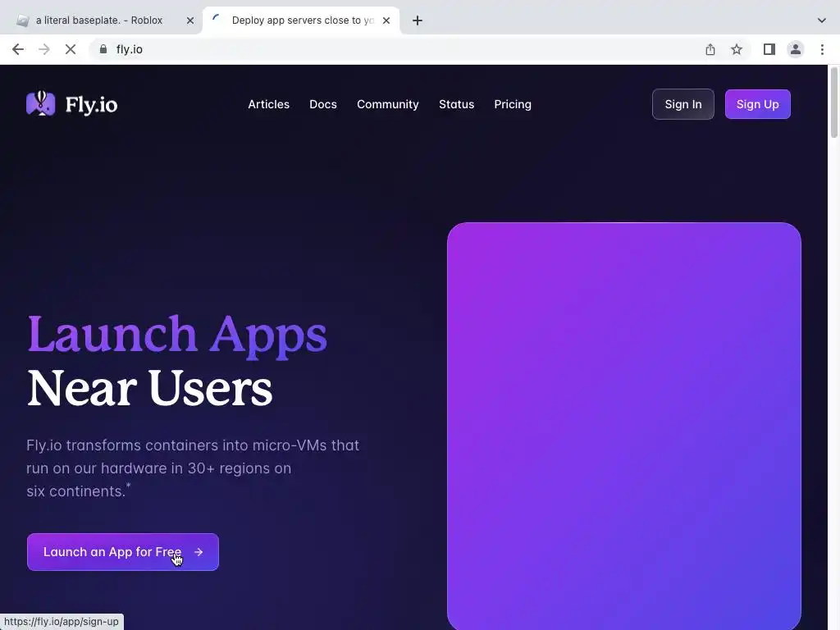This screenshot has height=630, width=840.
Task: Click the 'Near Users' heading text
Action: pos(149,388)
